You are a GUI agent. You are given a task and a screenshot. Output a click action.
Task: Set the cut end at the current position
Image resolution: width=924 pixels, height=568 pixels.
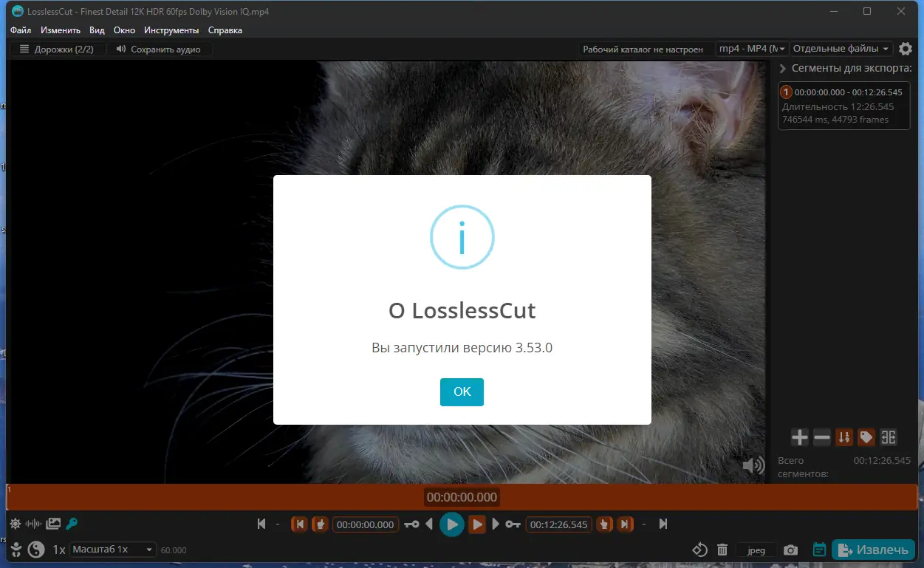coord(604,524)
